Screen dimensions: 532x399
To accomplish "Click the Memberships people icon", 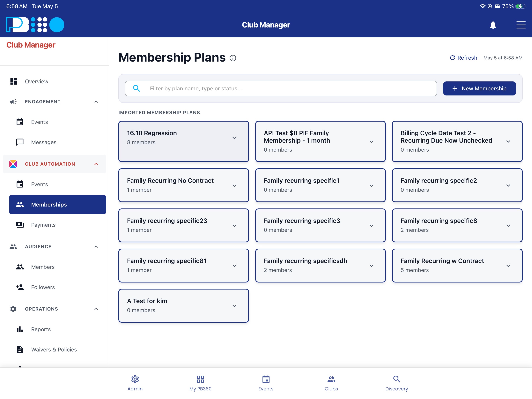I will 20,205.
